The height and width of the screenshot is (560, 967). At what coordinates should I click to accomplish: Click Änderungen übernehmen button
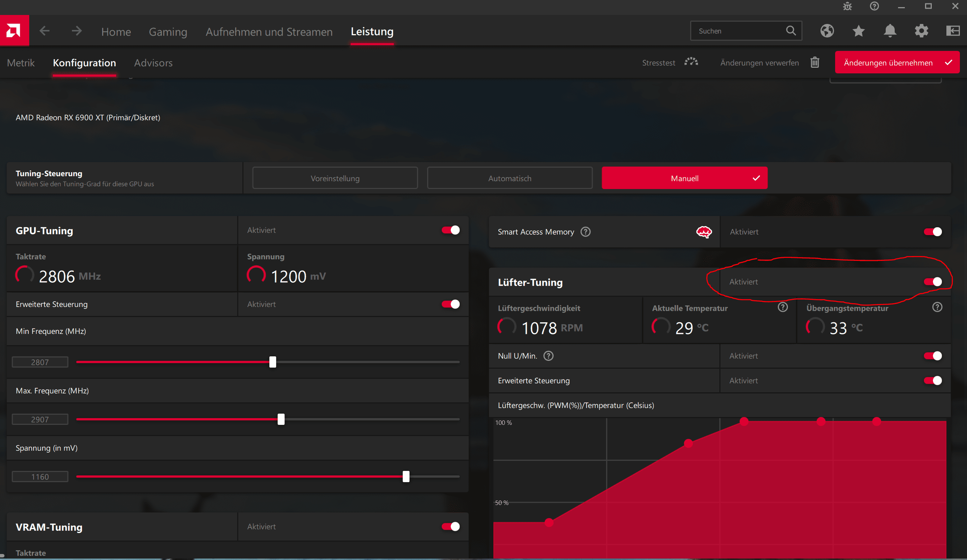click(897, 63)
